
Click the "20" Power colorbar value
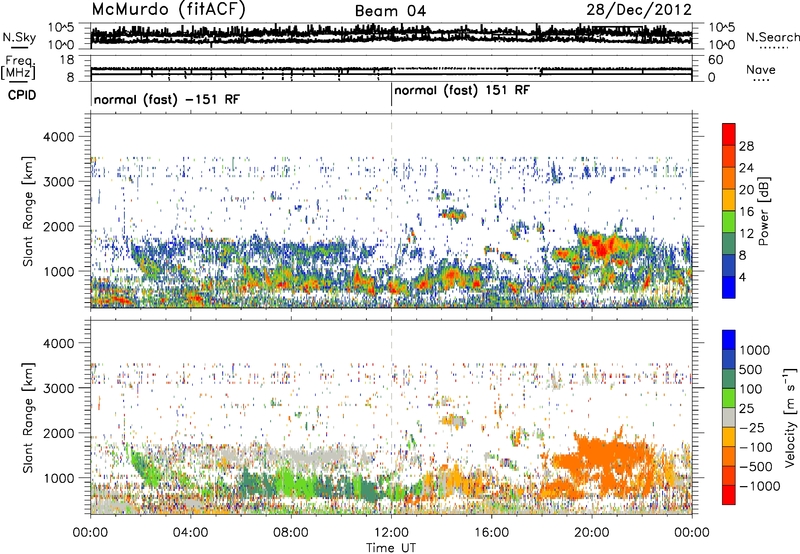[746, 190]
